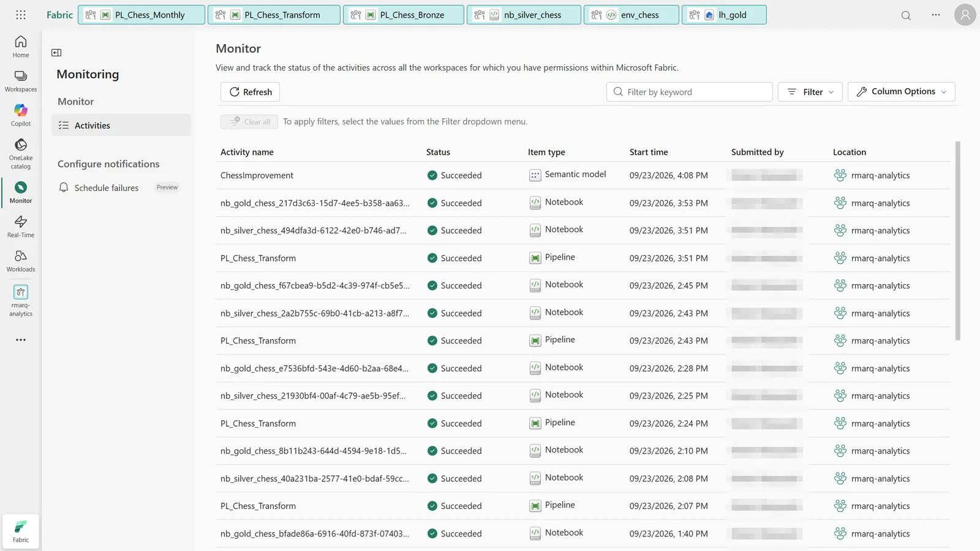Open rmarq-analytics workspace from rail
The height and width of the screenshot is (551, 980).
tap(21, 300)
